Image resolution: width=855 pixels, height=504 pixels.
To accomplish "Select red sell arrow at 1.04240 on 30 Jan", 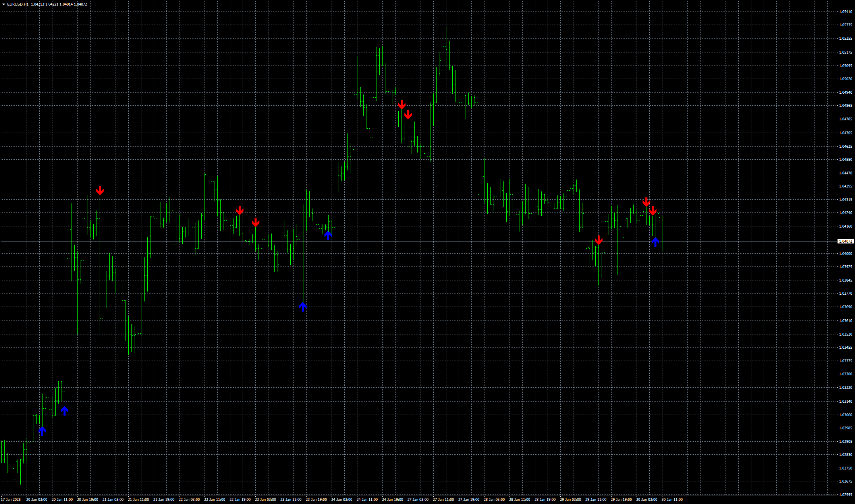I will point(653,211).
